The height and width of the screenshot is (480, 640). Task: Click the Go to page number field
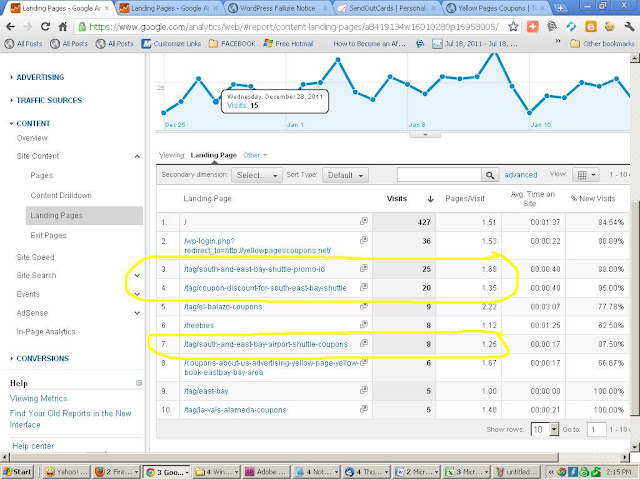[x=596, y=429]
